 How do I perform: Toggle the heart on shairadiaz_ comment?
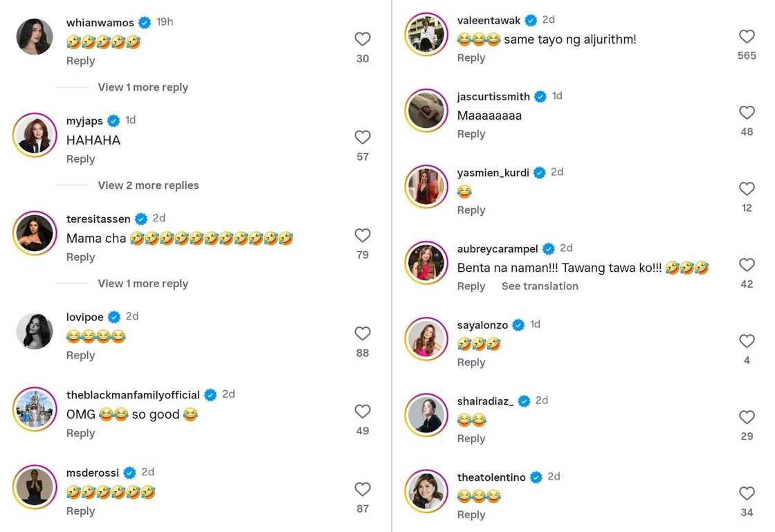[x=747, y=417]
